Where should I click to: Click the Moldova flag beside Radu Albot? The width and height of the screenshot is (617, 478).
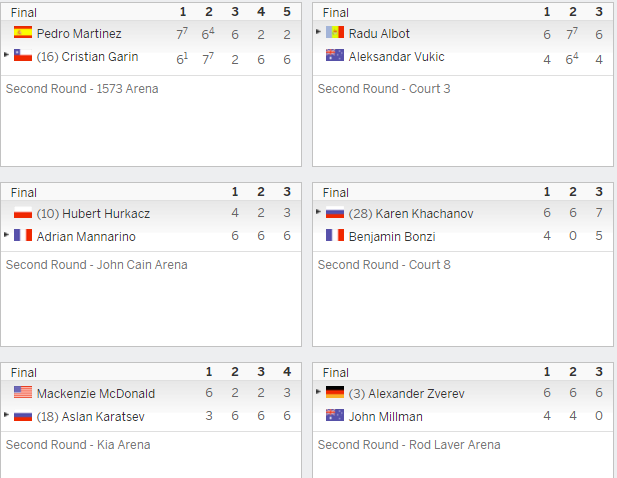tap(335, 32)
